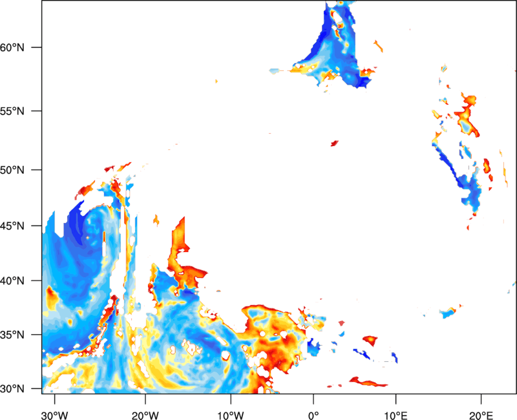Viewport: 517px width, 420px height.
Task: Click the 0° longitude label
Action: tap(313, 415)
